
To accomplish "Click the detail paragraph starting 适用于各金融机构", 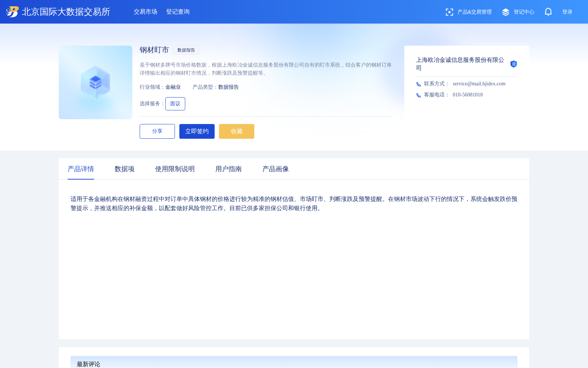I will (294, 204).
